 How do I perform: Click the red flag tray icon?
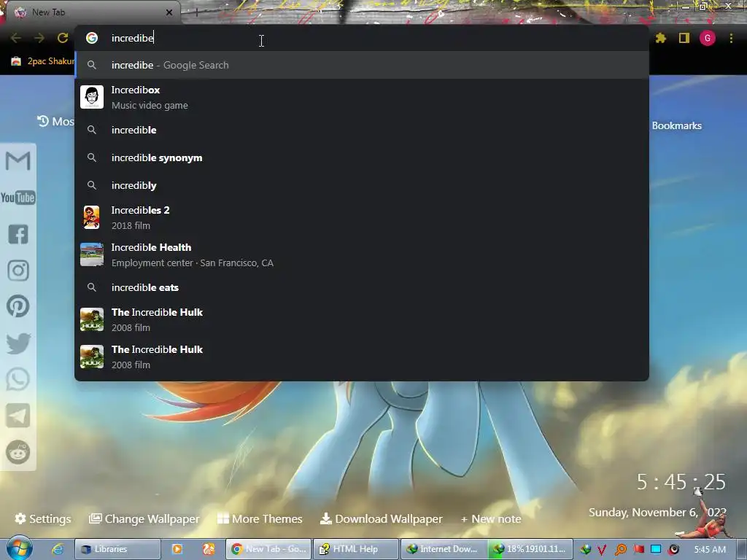click(638, 550)
